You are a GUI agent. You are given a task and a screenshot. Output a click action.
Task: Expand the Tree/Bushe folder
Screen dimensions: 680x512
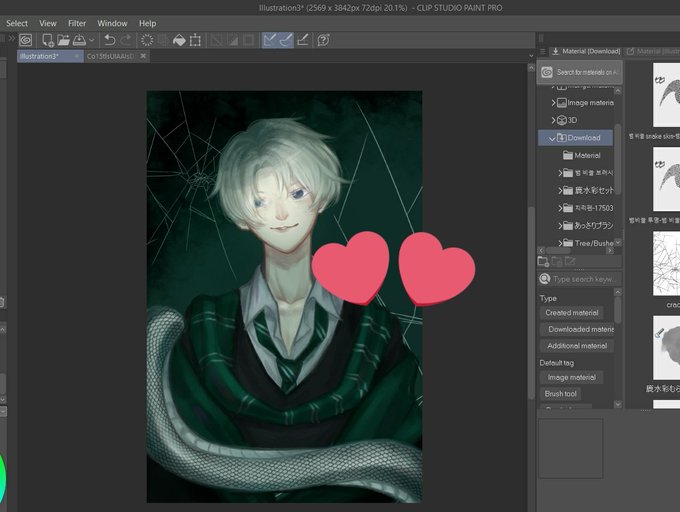tap(560, 243)
